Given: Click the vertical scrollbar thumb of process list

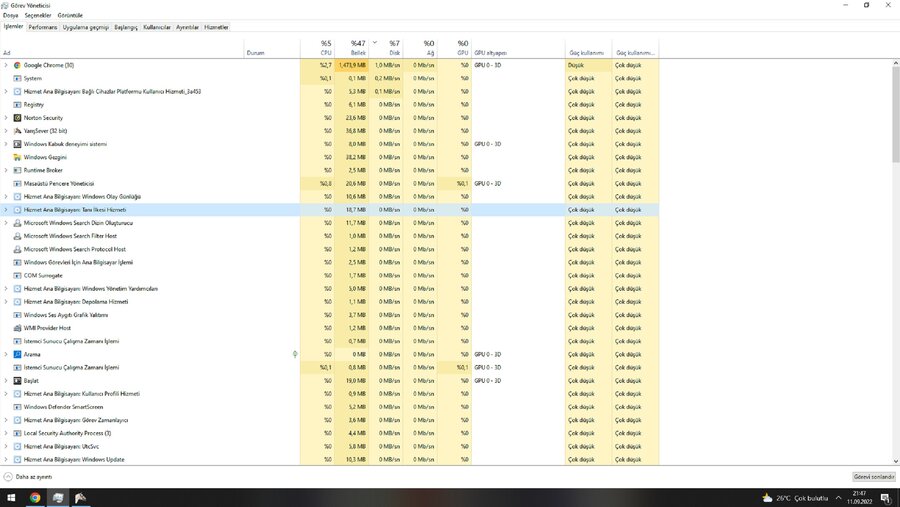Looking at the screenshot, I should [895, 114].
